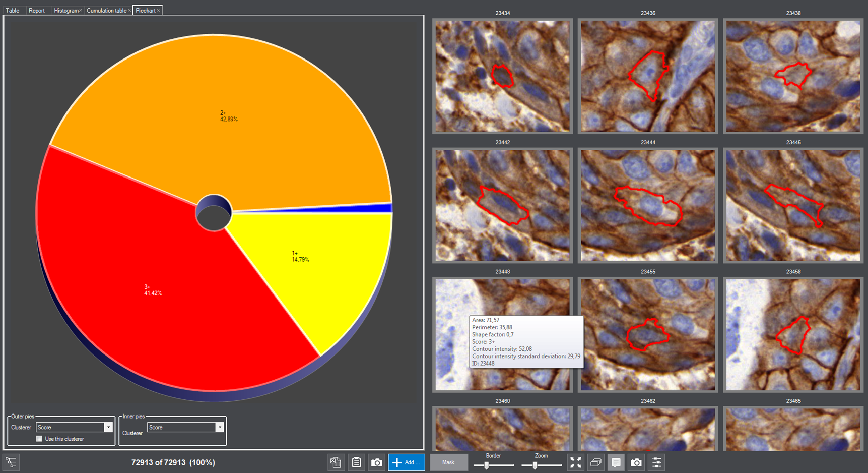Select cell thumbnail 23436

(x=648, y=76)
